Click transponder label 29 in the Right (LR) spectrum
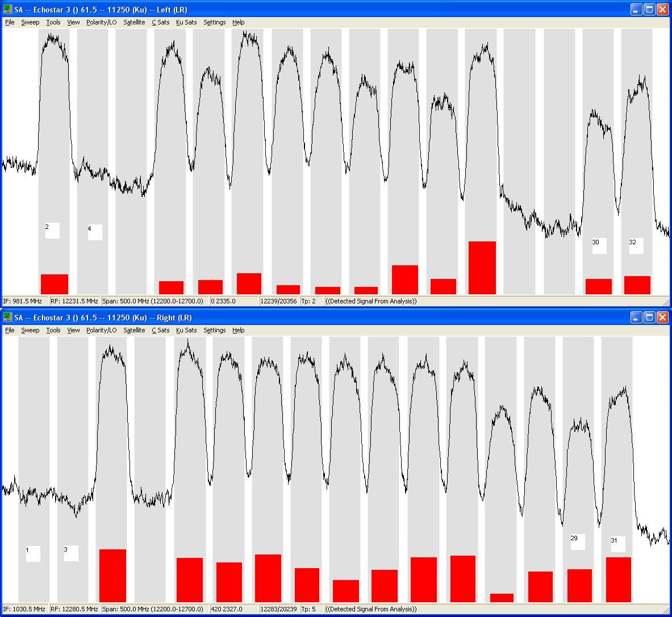 [x=577, y=541]
